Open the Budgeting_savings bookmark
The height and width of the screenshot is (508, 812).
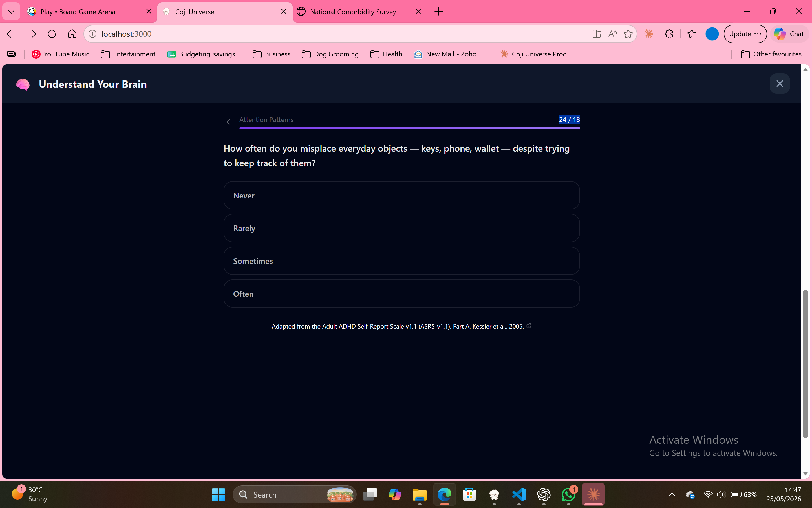[x=204, y=54]
